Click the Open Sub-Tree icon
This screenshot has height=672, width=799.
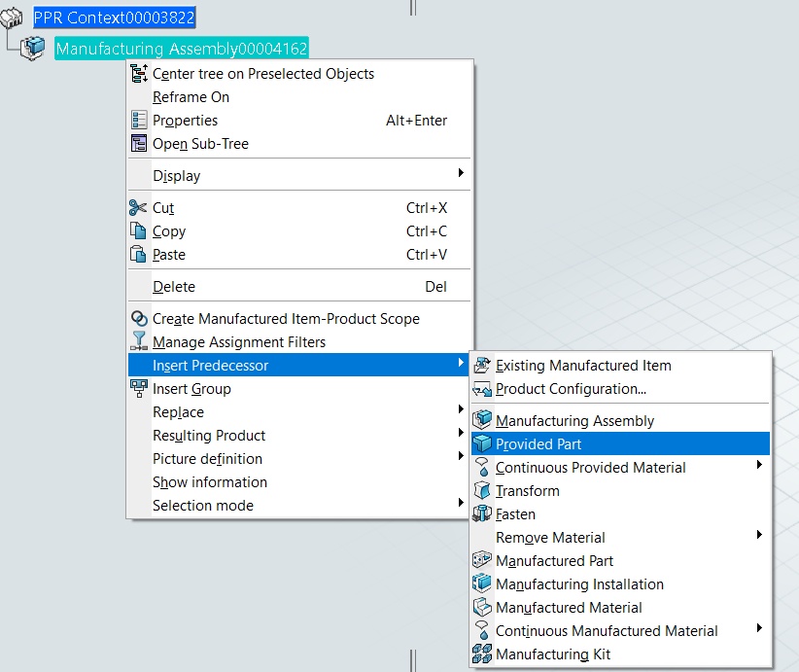(139, 143)
